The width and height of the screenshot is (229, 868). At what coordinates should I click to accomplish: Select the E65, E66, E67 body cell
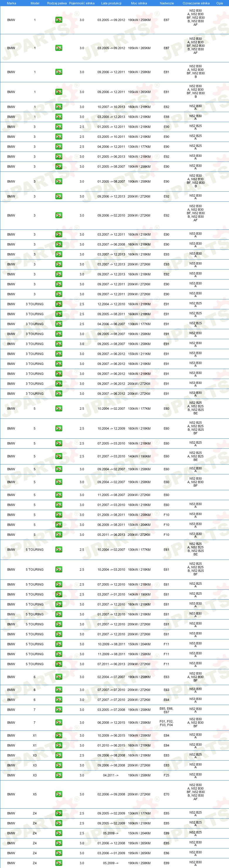[x=167, y=710]
